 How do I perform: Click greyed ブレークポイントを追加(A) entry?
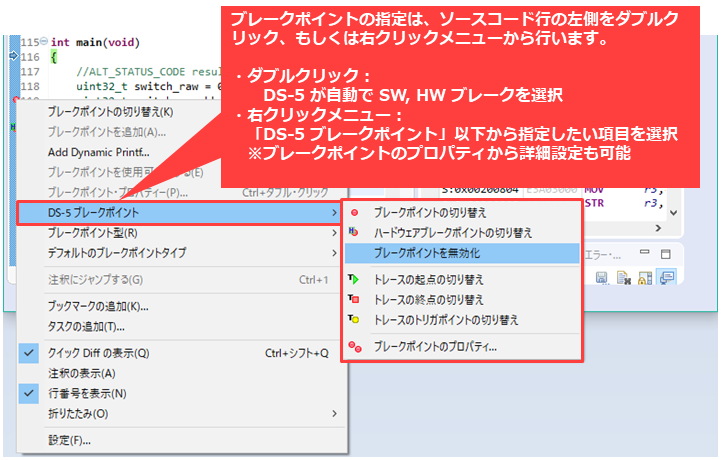click(x=107, y=132)
